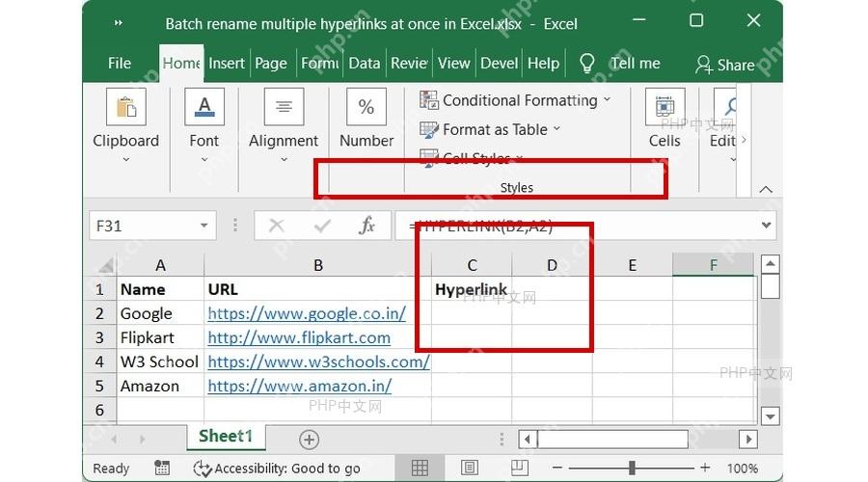Switch to the Developer tab
This screenshot has width=868, height=482.
click(499, 64)
